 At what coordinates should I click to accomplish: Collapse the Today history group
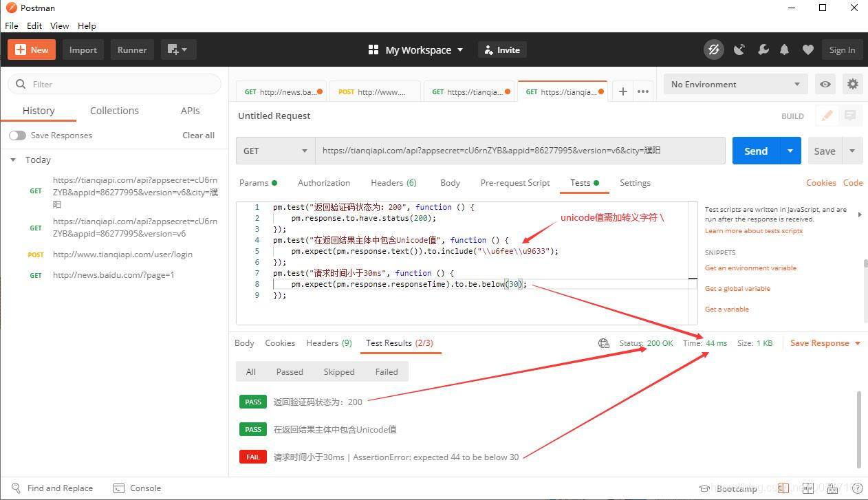tap(12, 160)
